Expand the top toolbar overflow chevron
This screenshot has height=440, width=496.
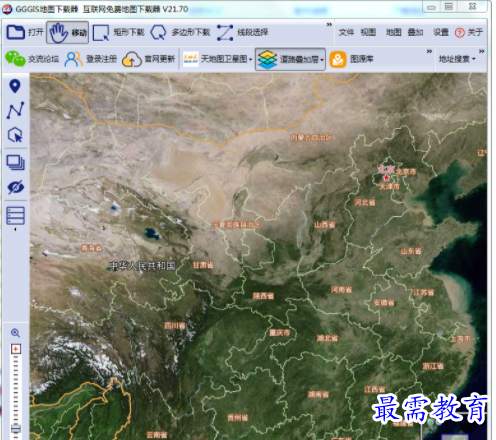(x=329, y=24)
